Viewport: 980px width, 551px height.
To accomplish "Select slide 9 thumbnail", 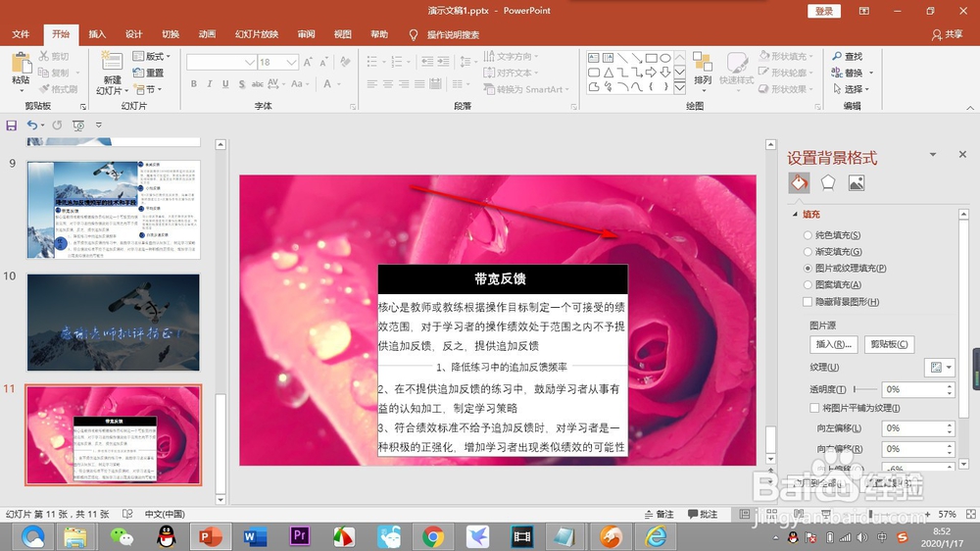I will (113, 210).
